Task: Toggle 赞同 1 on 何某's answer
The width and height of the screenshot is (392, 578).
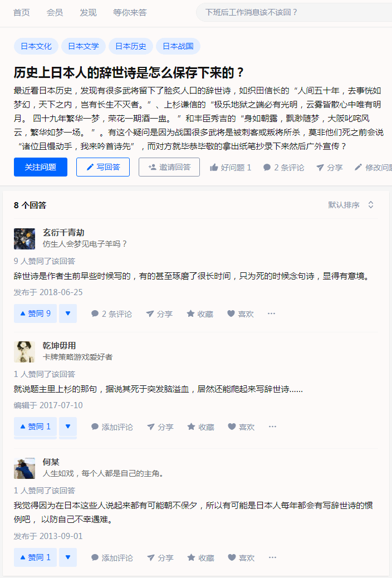Action: pos(36,557)
